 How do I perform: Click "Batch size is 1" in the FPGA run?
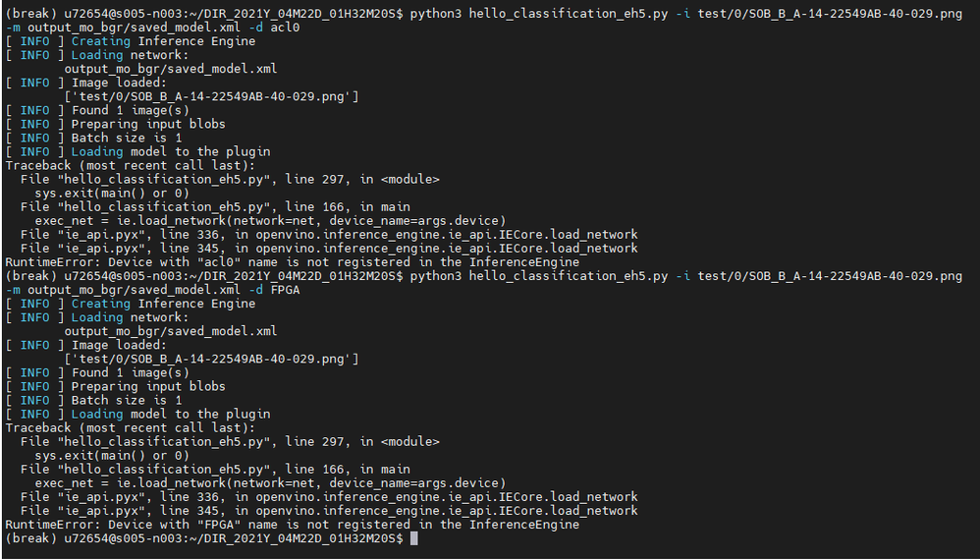126,400
